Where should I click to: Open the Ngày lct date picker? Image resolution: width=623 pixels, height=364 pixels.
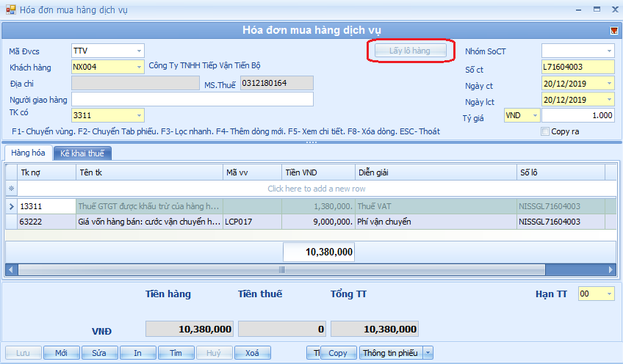tap(609, 100)
